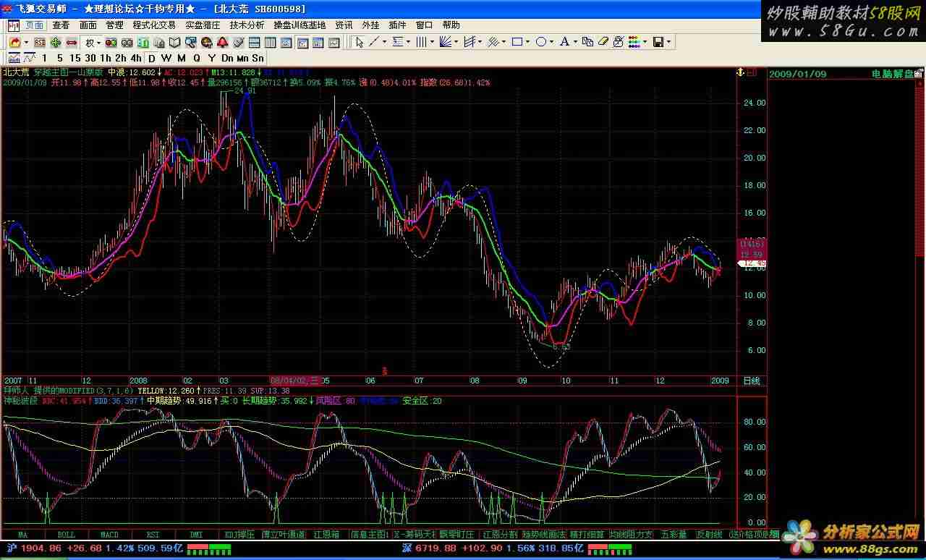Viewport: 926px width, 560px height.
Task: Switch to 1h period
Action: click(x=106, y=58)
